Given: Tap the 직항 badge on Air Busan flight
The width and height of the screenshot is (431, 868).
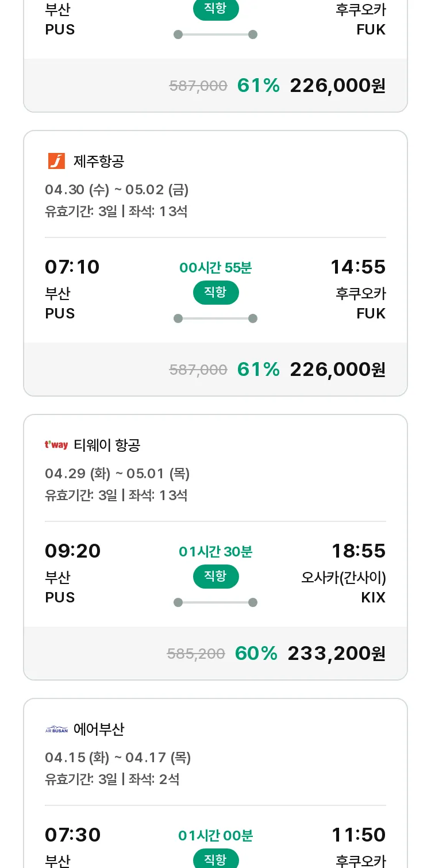Looking at the screenshot, I should 215,859.
